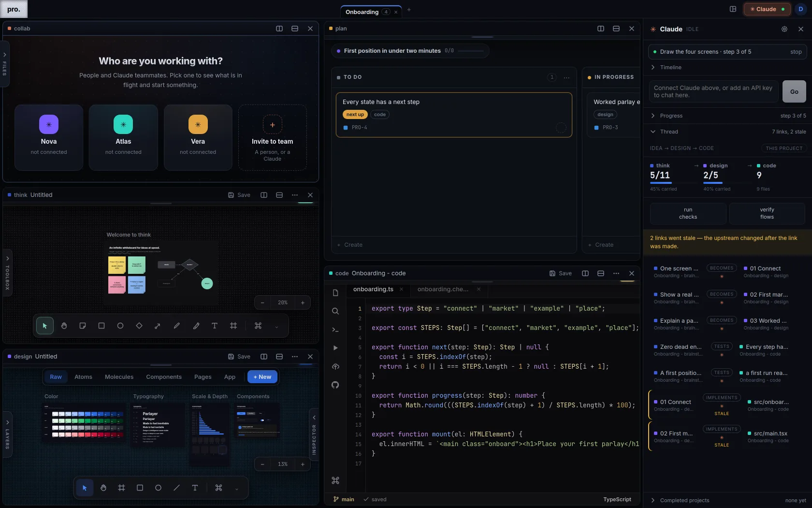Toggle THIS PROJECT filter in Thread
The image size is (812, 508).
point(784,149)
